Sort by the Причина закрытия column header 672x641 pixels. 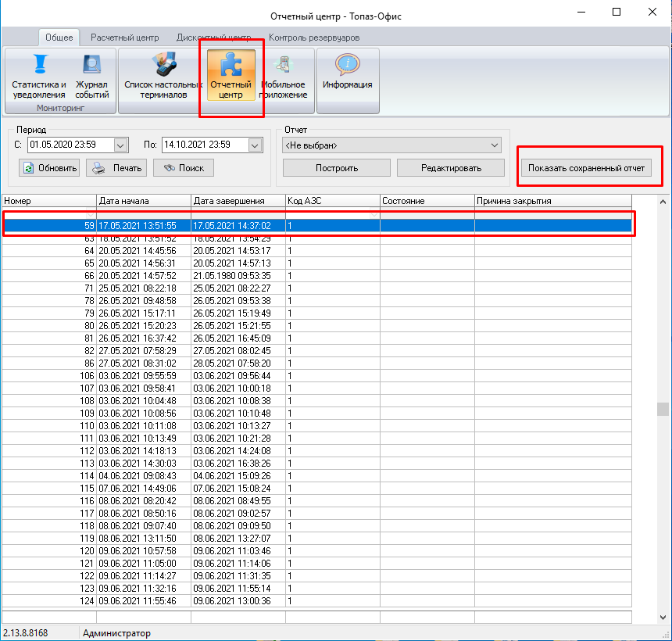(x=553, y=201)
